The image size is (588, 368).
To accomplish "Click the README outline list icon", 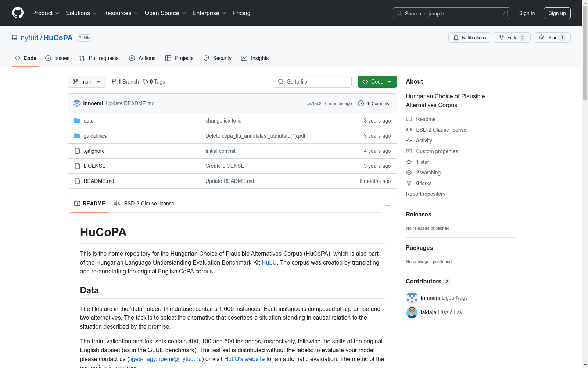I will 387,204.
